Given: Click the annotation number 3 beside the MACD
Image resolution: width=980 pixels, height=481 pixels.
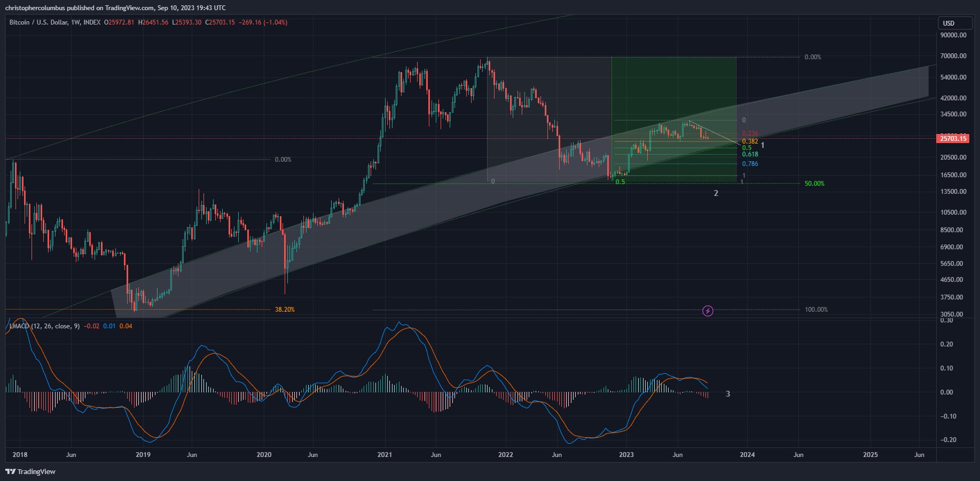Looking at the screenshot, I should coord(727,394).
